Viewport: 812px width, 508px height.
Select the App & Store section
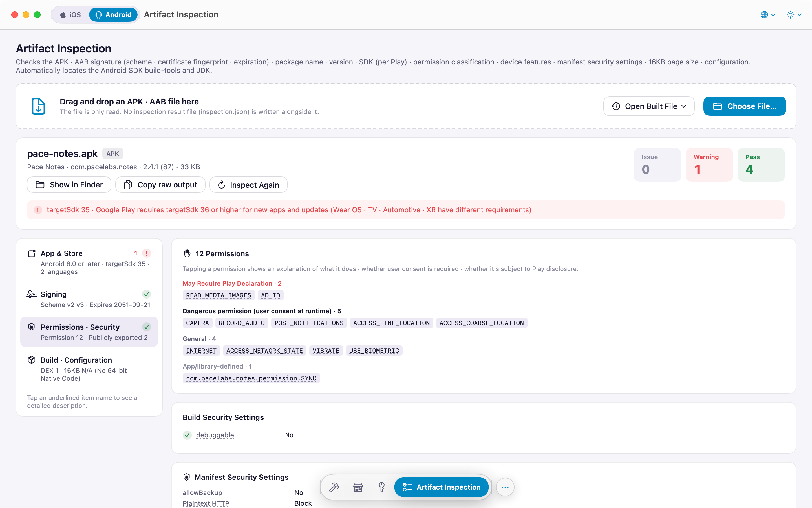(x=89, y=262)
